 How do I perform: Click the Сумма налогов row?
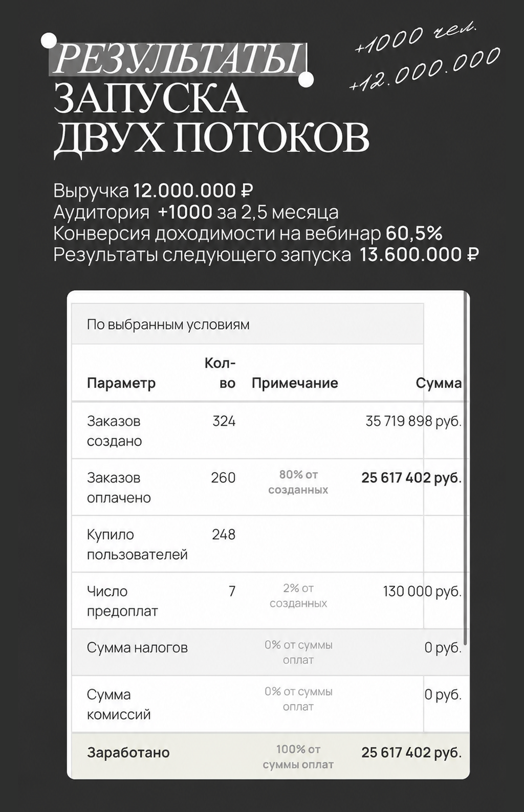[x=270, y=652]
